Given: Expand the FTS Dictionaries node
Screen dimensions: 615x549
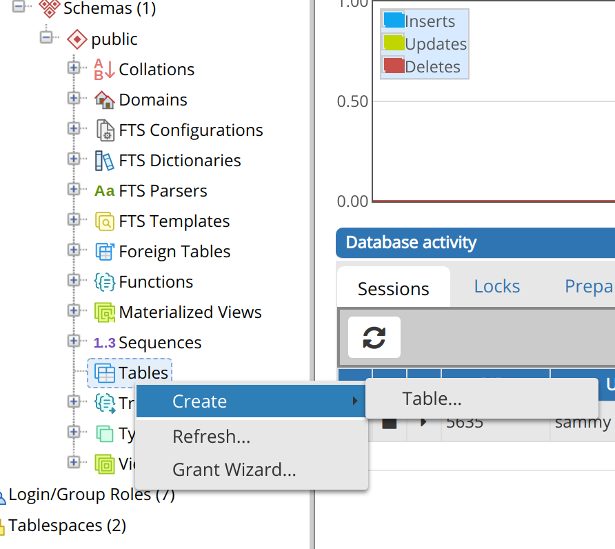Looking at the screenshot, I should [x=74, y=159].
